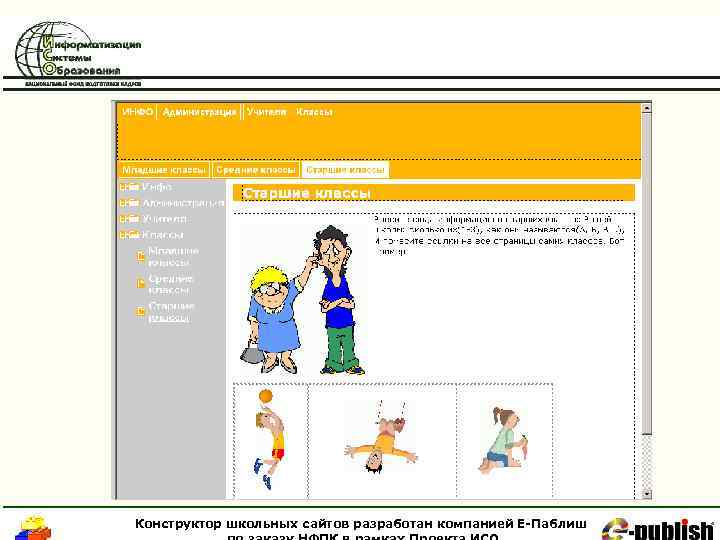
Task: Expand the Учителя tree folder icon
Action: point(129,219)
